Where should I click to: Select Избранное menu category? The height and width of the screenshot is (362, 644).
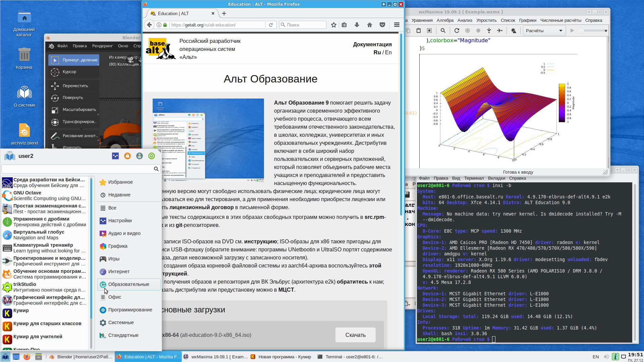coord(129,182)
